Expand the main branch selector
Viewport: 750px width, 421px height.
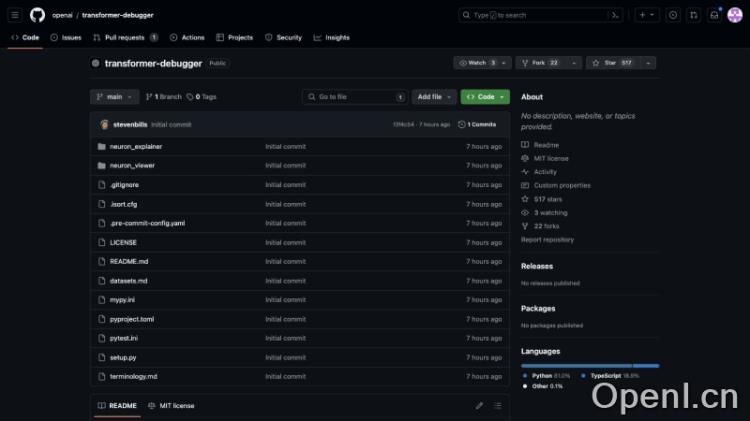pos(114,97)
